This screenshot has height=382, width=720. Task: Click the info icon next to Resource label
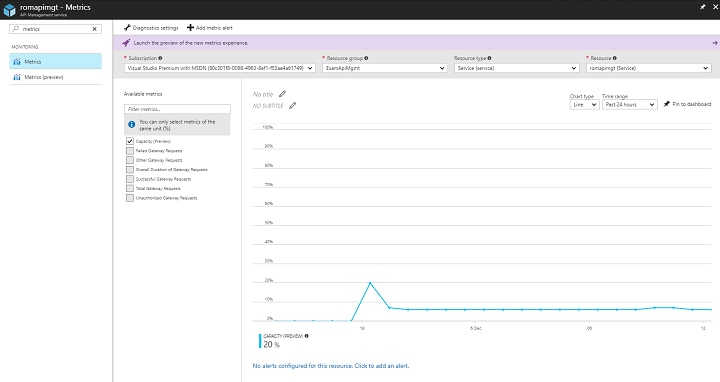point(614,58)
